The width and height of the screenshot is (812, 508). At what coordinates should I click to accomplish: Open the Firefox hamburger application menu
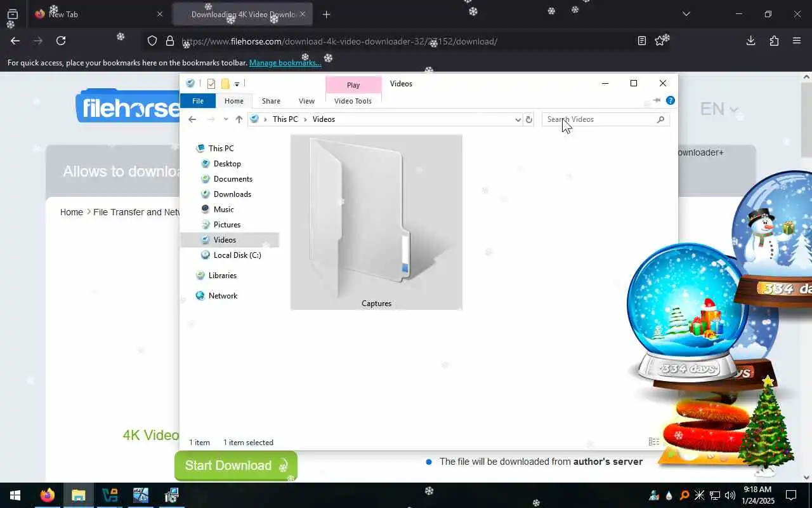tap(797, 41)
